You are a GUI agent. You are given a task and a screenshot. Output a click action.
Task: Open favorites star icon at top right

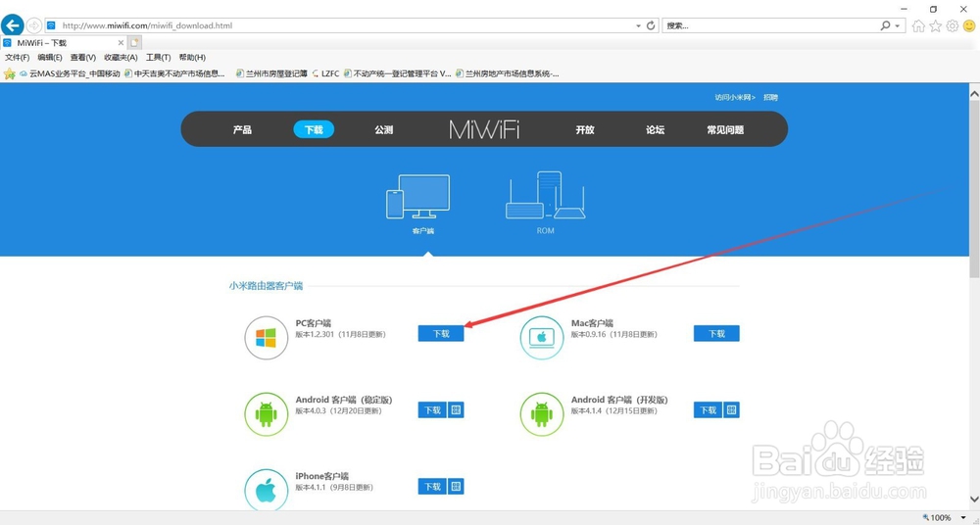point(935,25)
